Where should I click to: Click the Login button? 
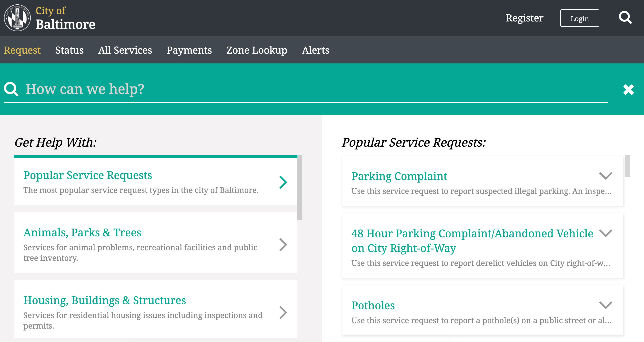[580, 18]
